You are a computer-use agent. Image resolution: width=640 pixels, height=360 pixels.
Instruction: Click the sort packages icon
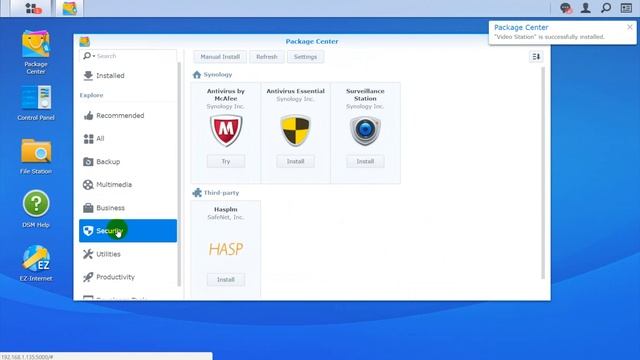(536, 57)
